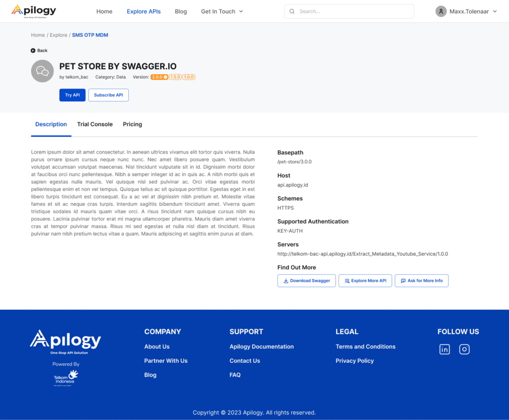Click the HTTPS schemes value

tap(285, 208)
